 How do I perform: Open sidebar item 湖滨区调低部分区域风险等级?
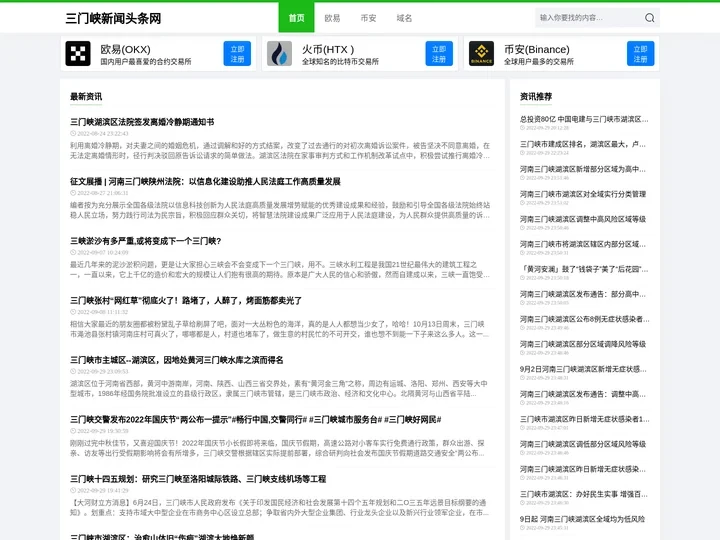[583, 444]
